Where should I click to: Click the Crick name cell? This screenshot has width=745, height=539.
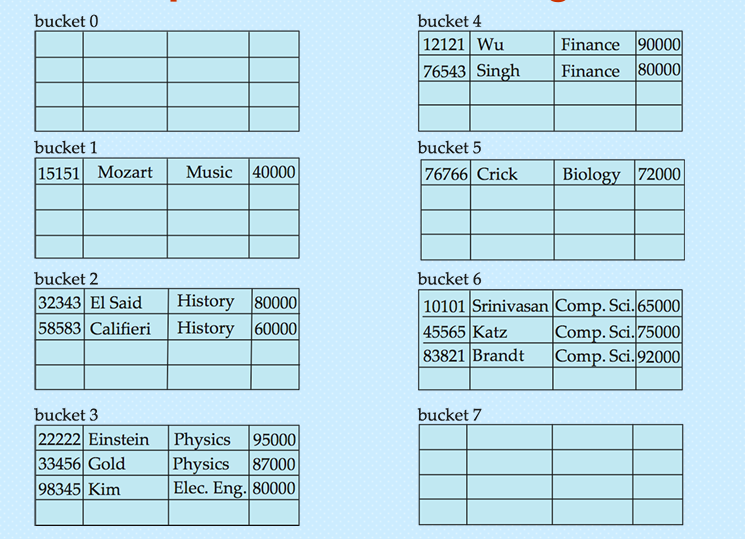click(x=497, y=174)
